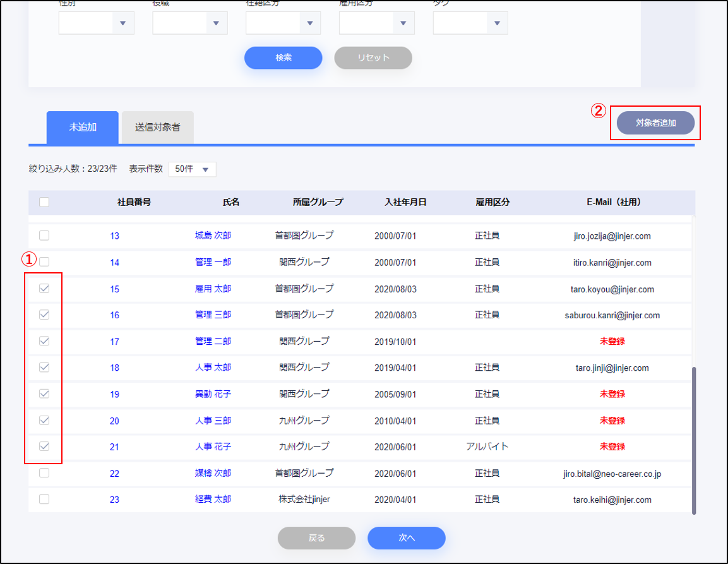
Task: Click employee number 19 link
Action: (x=115, y=395)
